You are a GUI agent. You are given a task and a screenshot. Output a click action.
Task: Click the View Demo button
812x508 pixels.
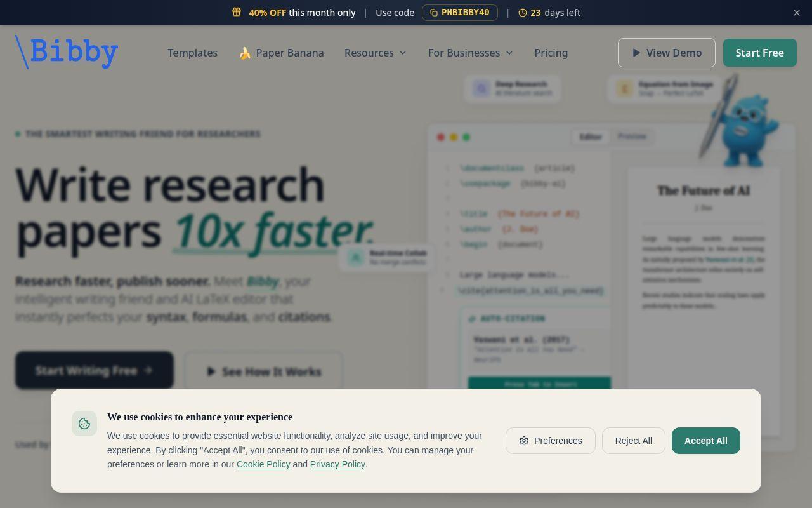[667, 53]
